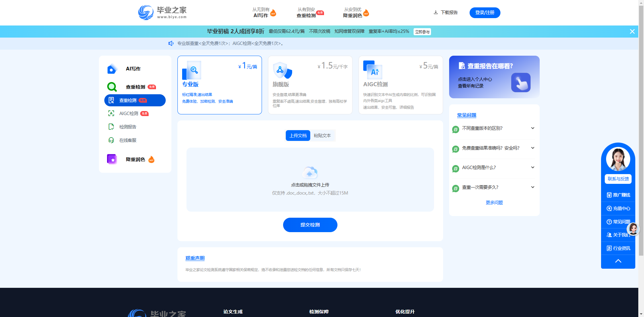Click green icon beside 不同查重版本的区别
The height and width of the screenshot is (317, 644).
click(455, 129)
